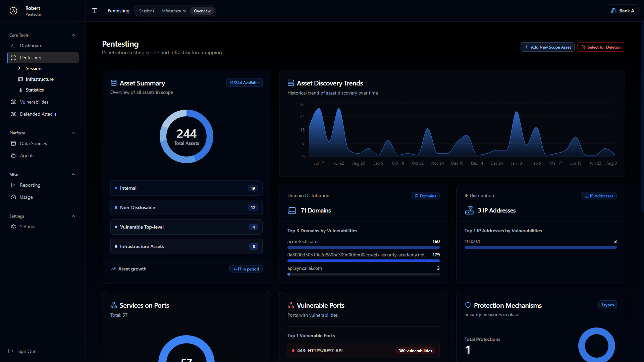Click the laptop icon beside 71 Domains
Viewport: 644px width, 362px height.
(x=292, y=210)
